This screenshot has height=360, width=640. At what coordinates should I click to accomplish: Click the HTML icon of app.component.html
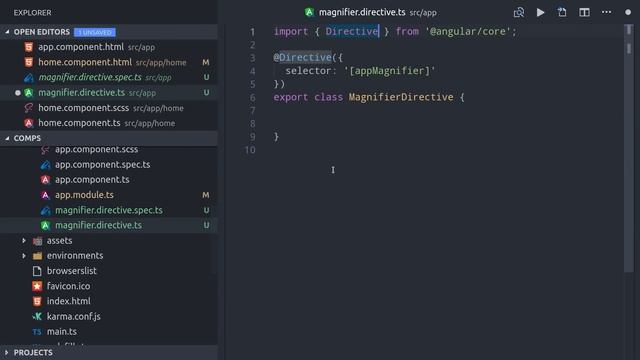(29, 47)
